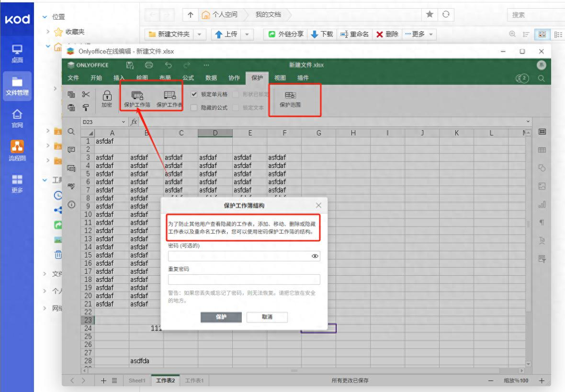Open the 上传 dropdown arrow
Screen dimensions: 565x392
coord(247,34)
